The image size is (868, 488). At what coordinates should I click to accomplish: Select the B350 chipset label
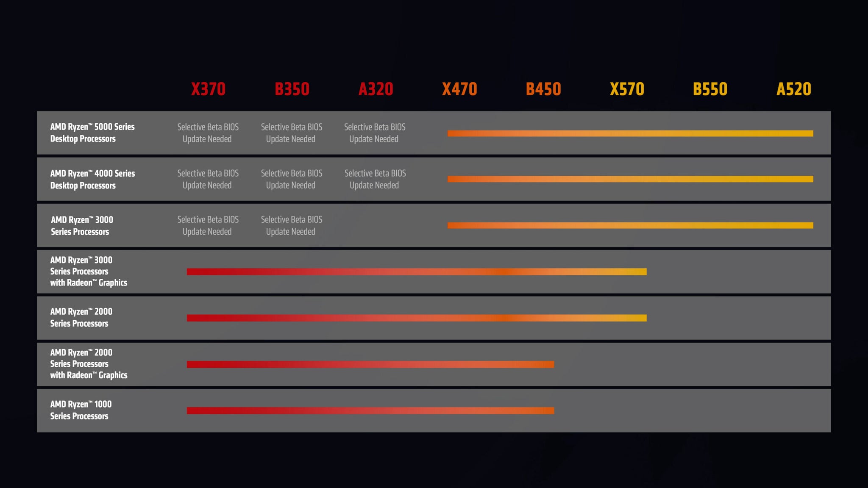tap(292, 89)
